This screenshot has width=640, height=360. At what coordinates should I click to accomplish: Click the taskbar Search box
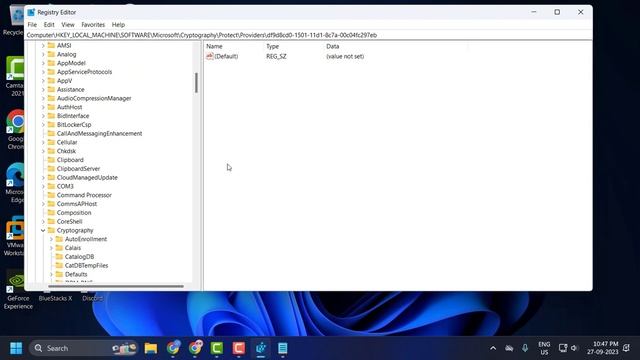pos(83,348)
